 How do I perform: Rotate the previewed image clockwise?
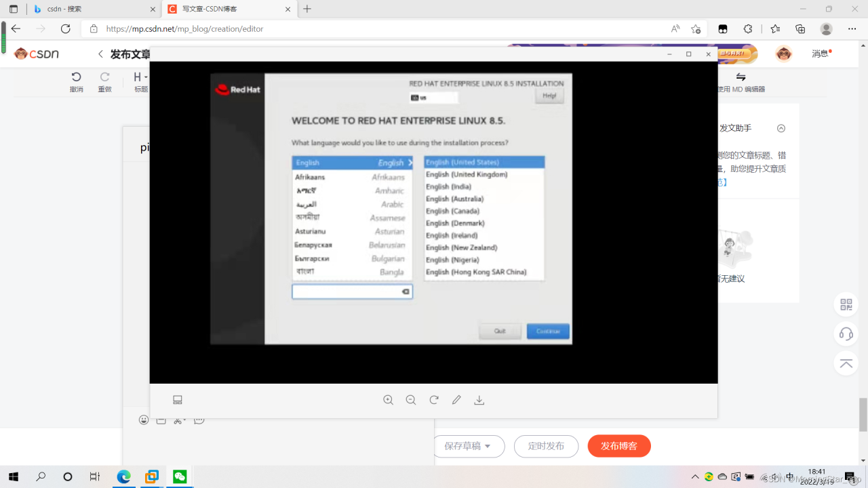[434, 400]
